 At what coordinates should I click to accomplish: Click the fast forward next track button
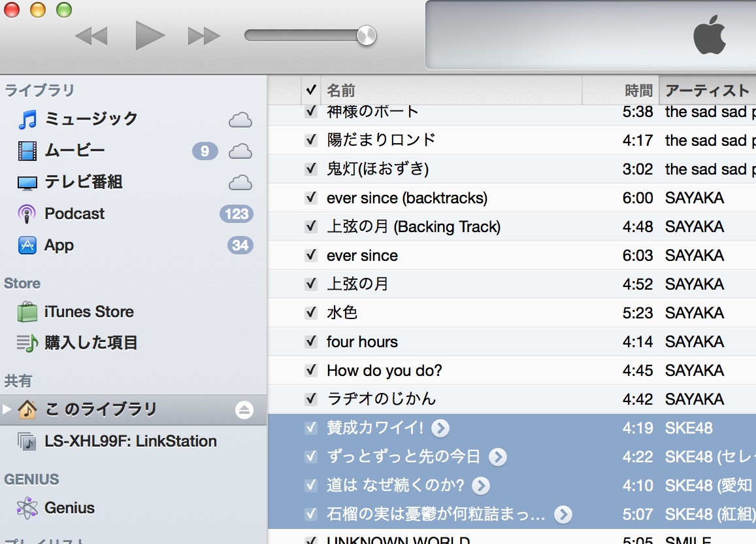(204, 36)
